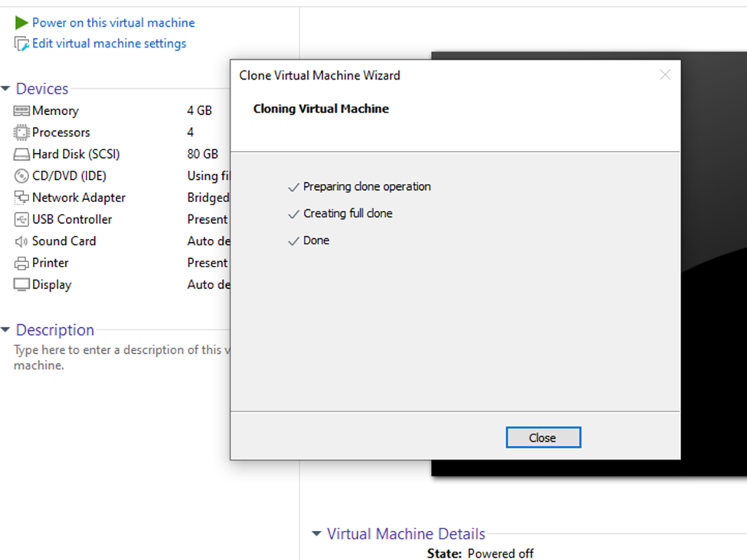This screenshot has width=747, height=560.
Task: Click the green Power on play icon
Action: click(21, 23)
